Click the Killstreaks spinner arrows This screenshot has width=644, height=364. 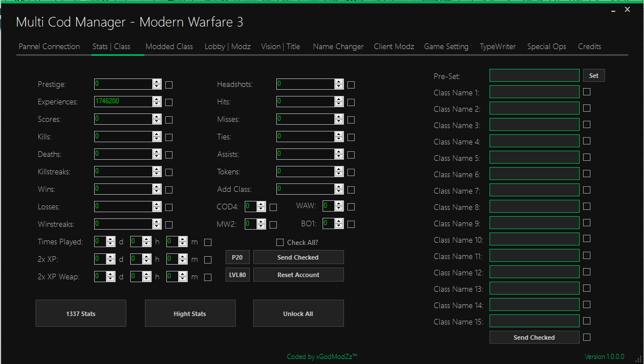[156, 172]
